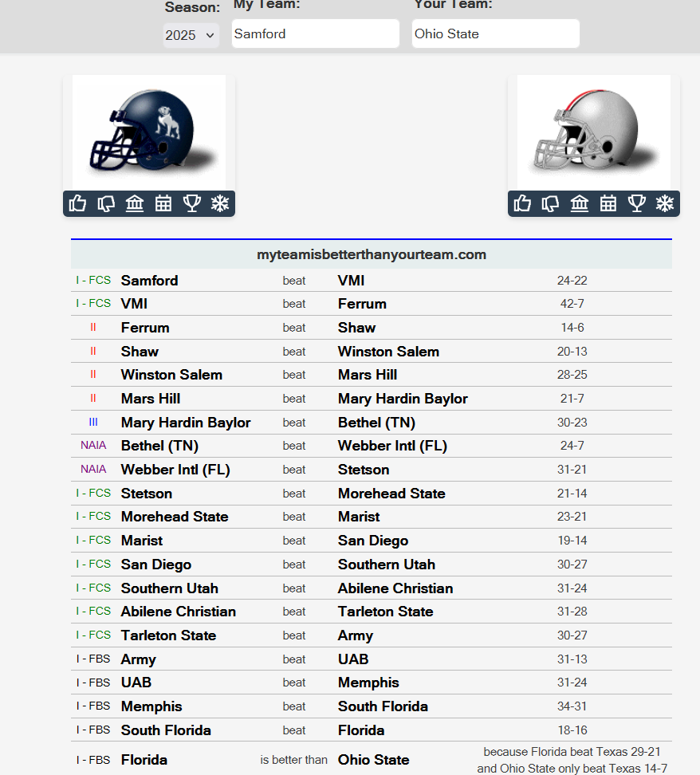Click the 21-14 score
The image size is (700, 775).
[572, 494]
